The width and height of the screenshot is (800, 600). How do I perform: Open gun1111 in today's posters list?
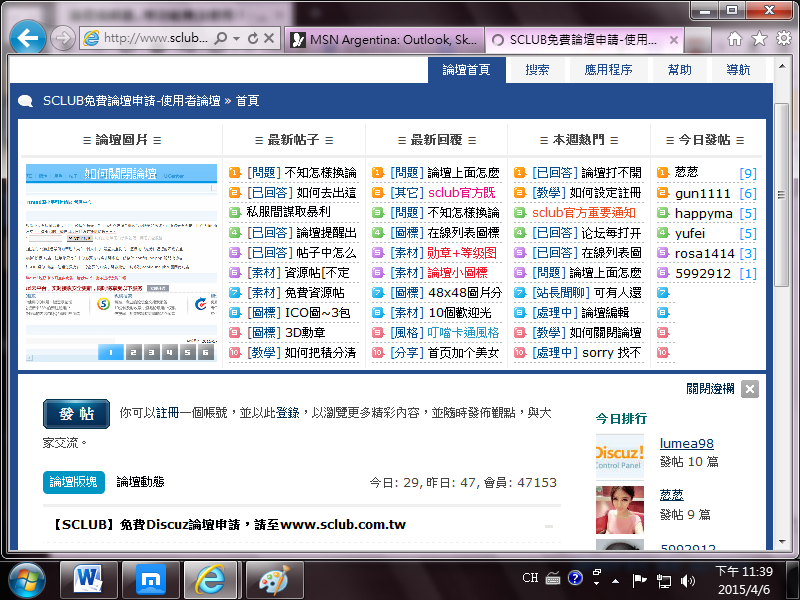(702, 194)
